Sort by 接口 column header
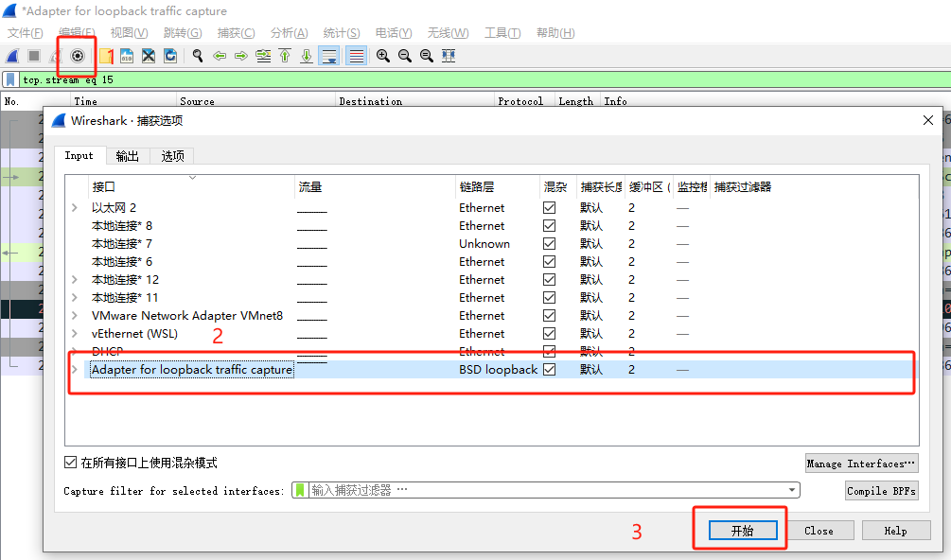Screen dimensions: 951x560 [192, 187]
